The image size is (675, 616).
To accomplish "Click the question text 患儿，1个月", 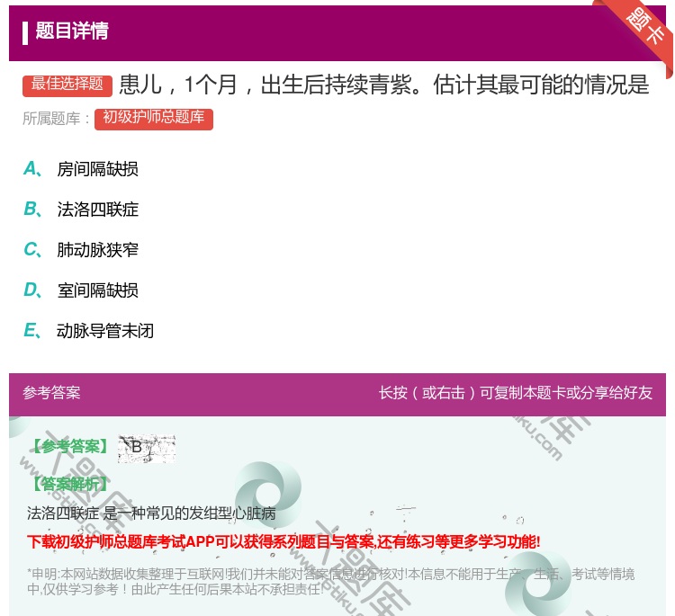I will (x=383, y=85).
